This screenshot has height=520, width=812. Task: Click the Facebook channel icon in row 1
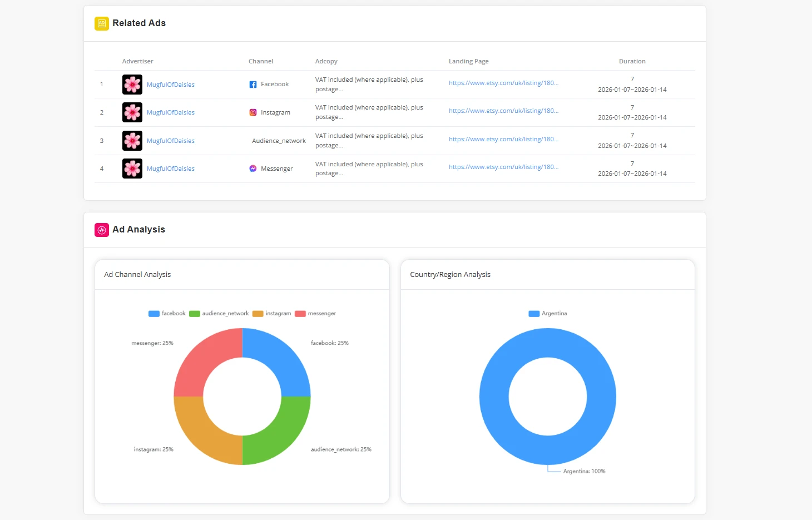(x=253, y=83)
